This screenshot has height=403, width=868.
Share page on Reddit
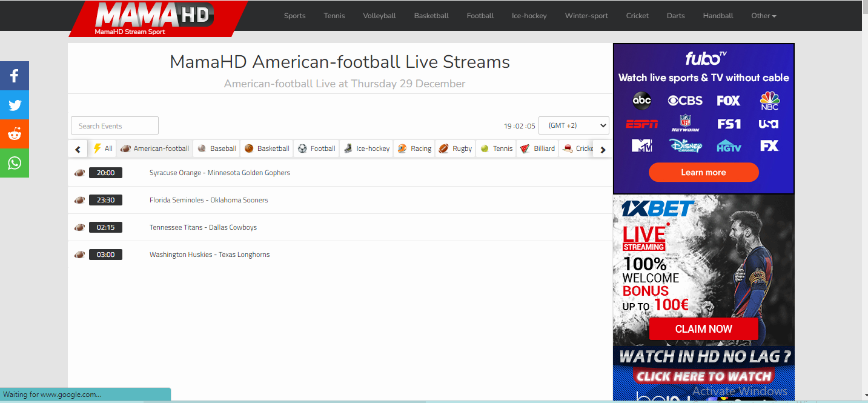point(15,134)
